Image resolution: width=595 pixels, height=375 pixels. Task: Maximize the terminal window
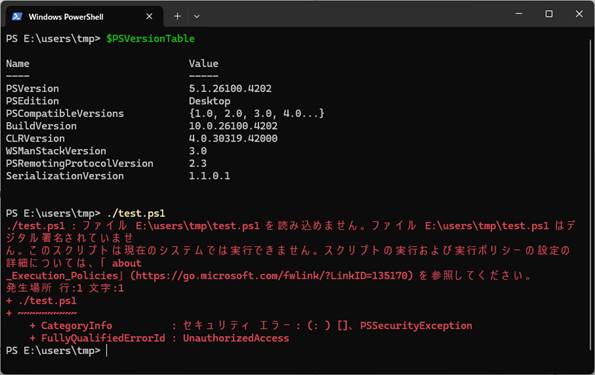coord(549,14)
